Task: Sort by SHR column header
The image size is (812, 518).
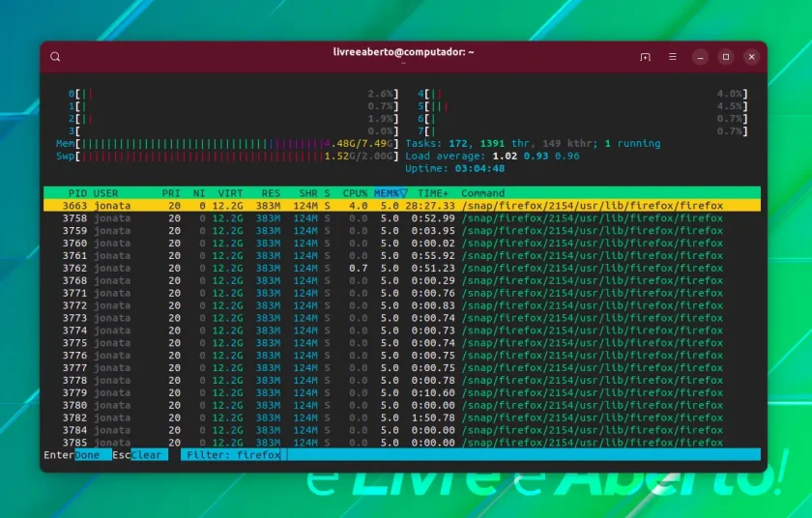Action: click(308, 193)
